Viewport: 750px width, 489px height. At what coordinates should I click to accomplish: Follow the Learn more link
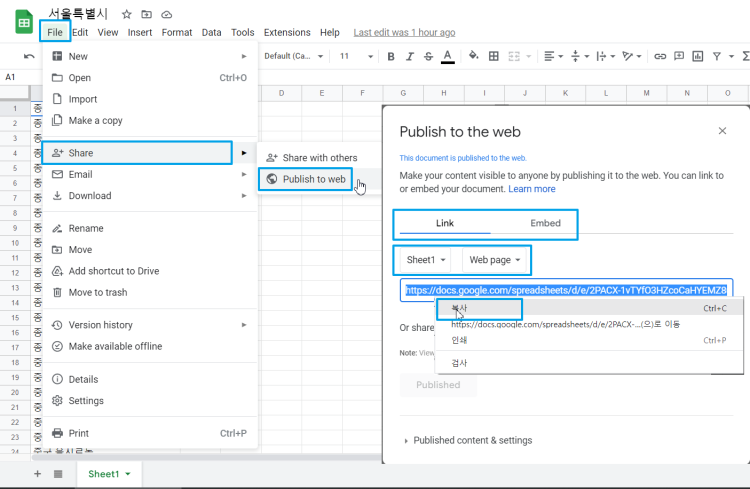531,189
